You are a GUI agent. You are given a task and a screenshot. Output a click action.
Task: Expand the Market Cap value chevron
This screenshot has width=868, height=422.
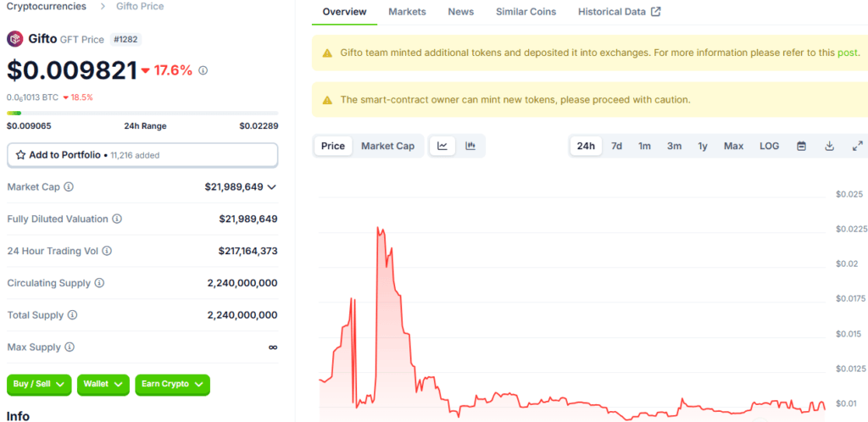coord(272,187)
